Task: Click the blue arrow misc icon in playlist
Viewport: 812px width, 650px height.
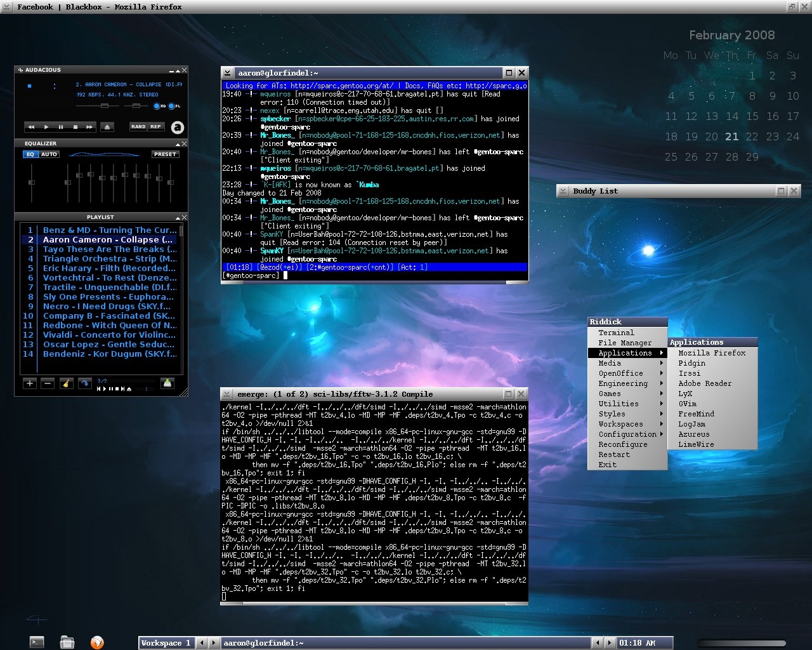Action: (84, 383)
